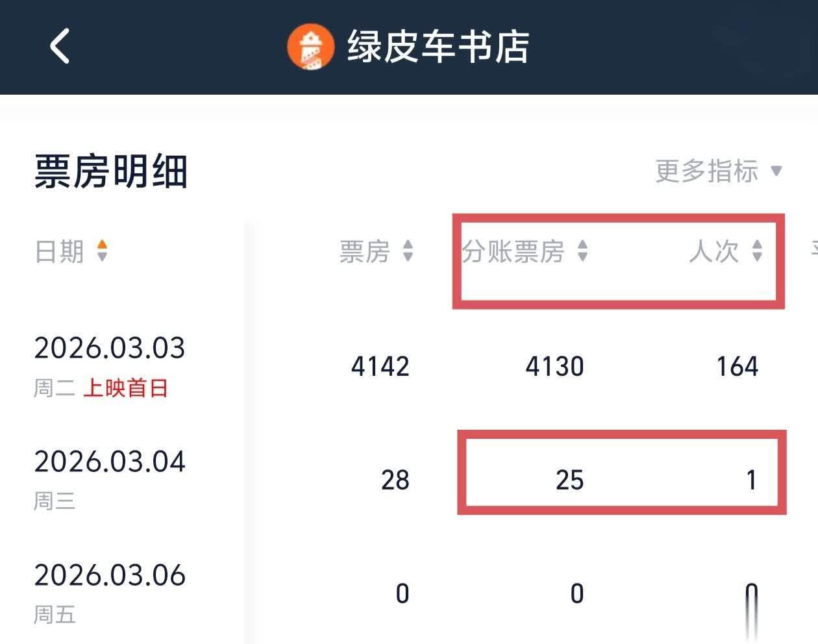Tap the 人次 column header
818x644 pixels.
[713, 251]
